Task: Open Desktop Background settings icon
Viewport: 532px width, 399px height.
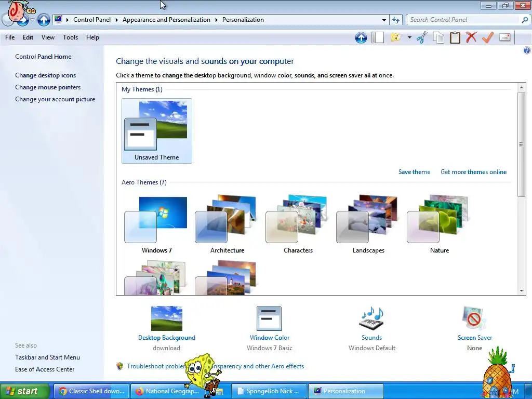Action: pos(167,318)
